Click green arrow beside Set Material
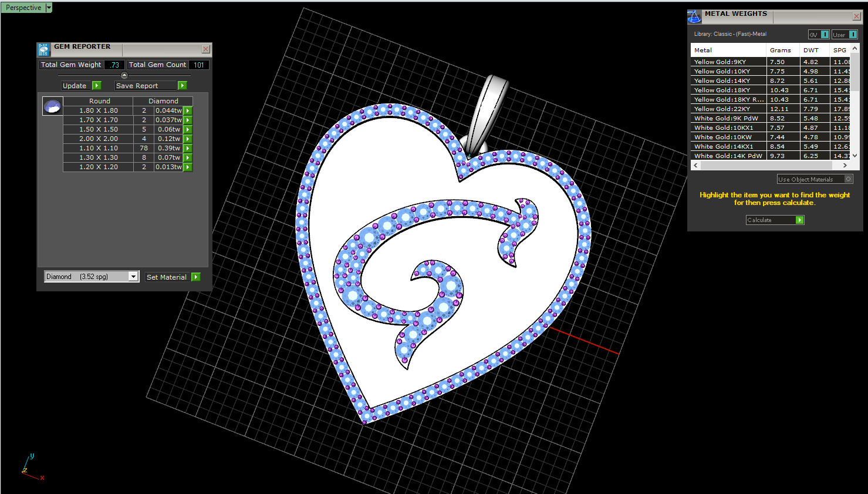This screenshot has width=868, height=494. (x=196, y=277)
